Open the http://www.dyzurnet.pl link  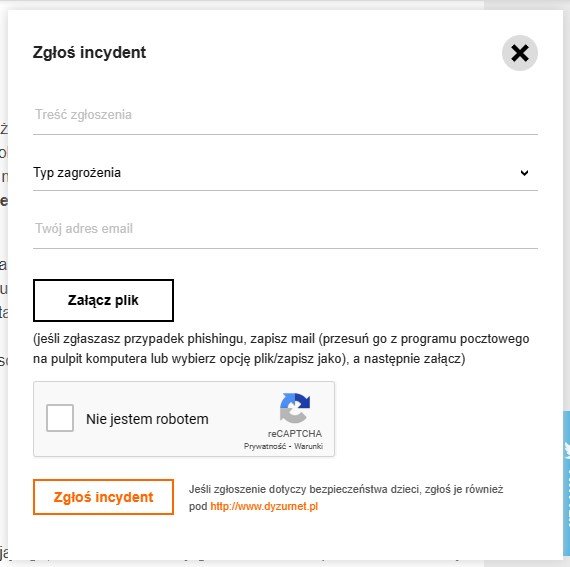[x=264, y=506]
